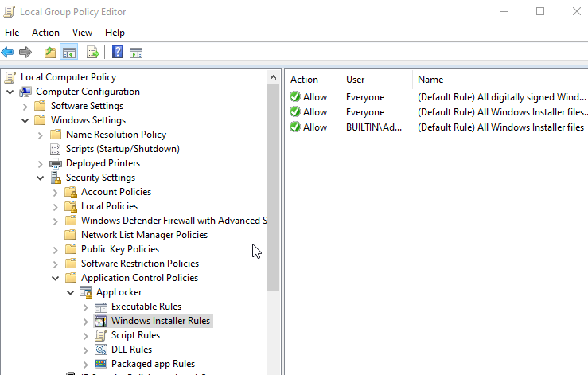Click the Forward arrow in the toolbar
The image size is (588, 375).
click(x=25, y=53)
